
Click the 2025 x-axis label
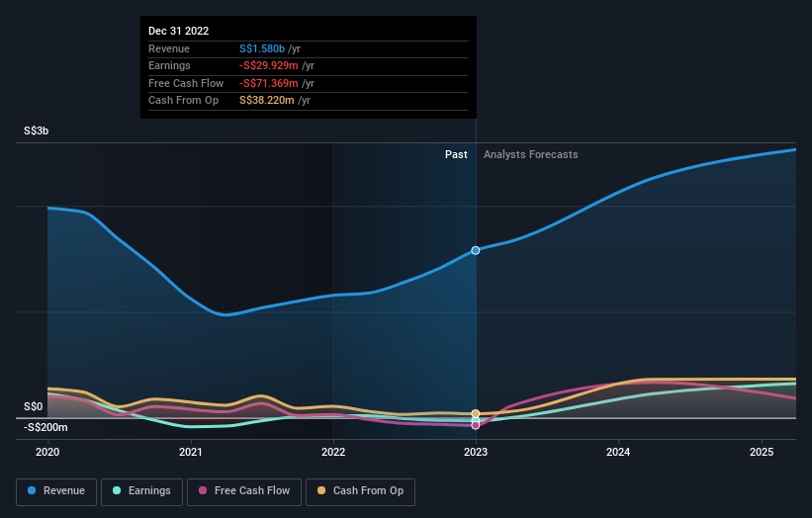[x=762, y=453]
